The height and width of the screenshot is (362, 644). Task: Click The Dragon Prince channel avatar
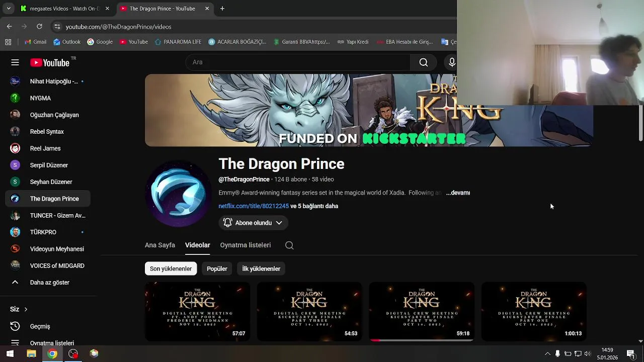(x=178, y=194)
